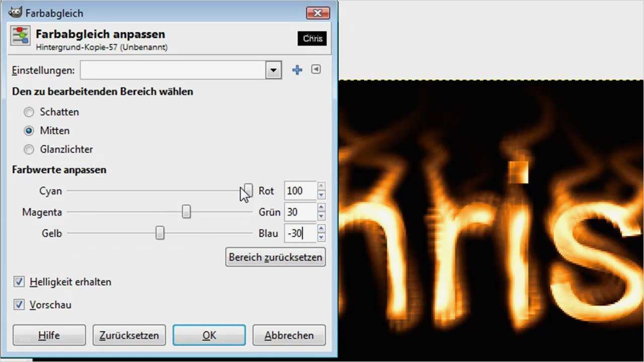Select the Schatten radio button
Screen dimensions: 644x362
(x=29, y=112)
